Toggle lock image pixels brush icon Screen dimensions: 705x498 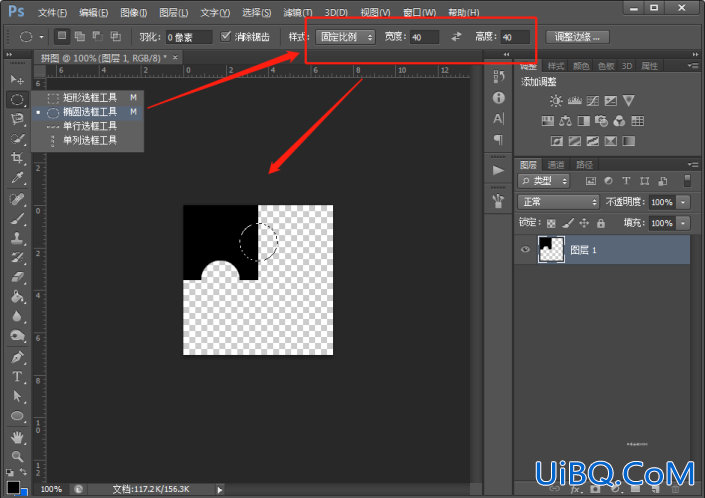[x=568, y=223]
